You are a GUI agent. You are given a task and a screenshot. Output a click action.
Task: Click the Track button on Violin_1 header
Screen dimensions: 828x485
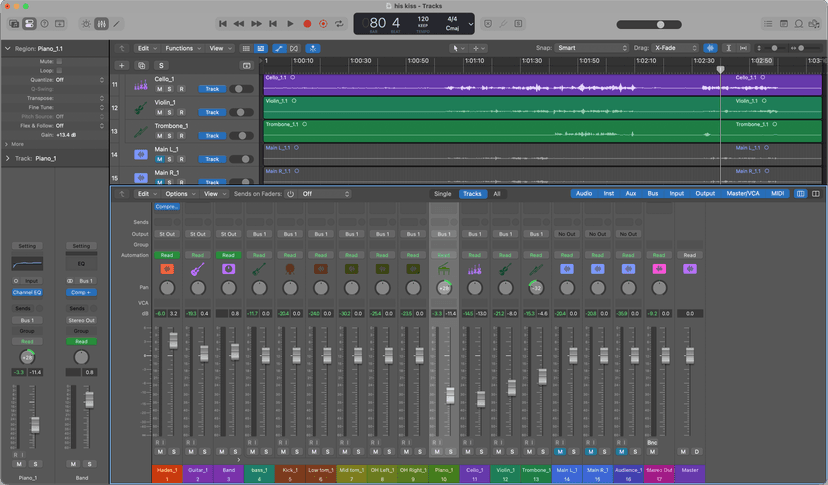(x=212, y=113)
